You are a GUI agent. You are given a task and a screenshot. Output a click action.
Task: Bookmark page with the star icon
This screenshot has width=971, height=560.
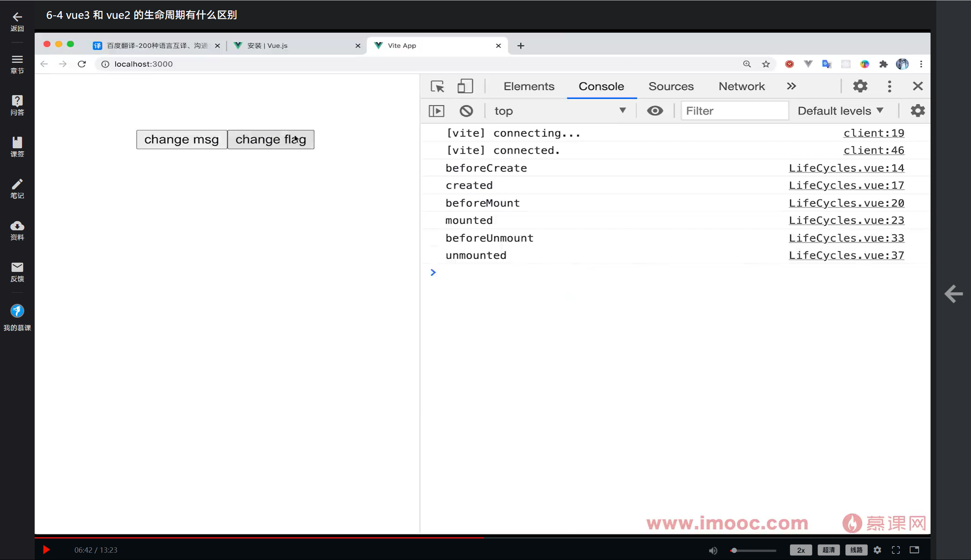pos(766,64)
